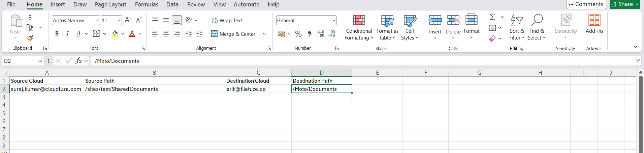Set Top Align vertical alignment

(155, 20)
